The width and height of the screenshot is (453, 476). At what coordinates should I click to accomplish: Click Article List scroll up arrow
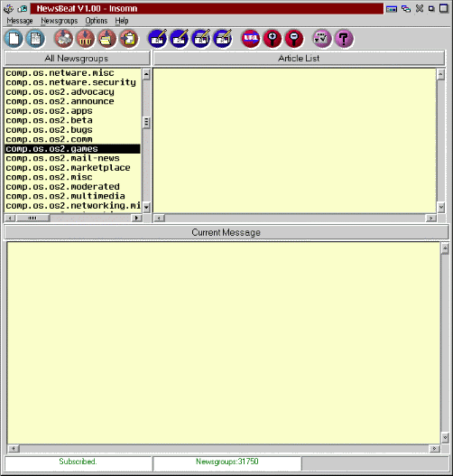pos(441,74)
